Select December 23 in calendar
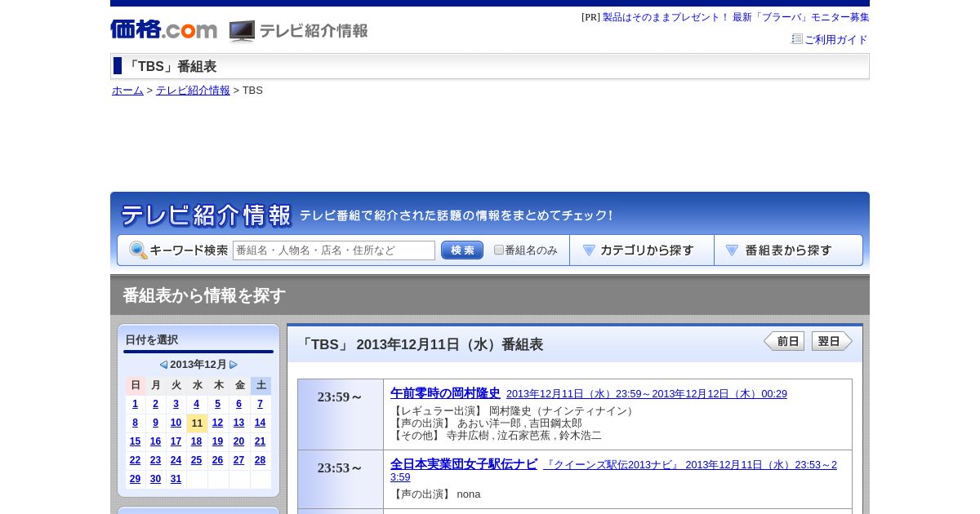Screen dimensions: 980x514 pyautogui.click(x=155, y=460)
